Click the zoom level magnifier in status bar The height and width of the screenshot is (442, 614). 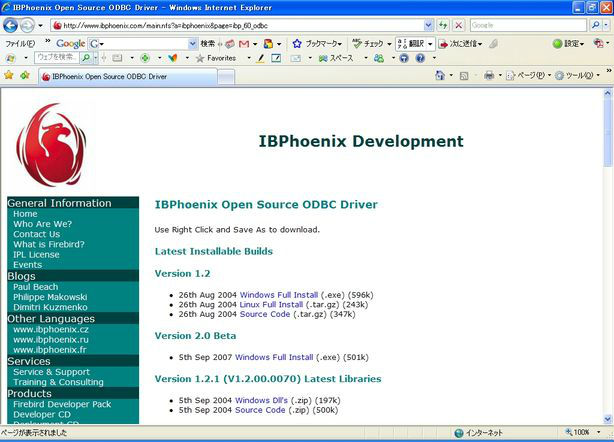(569, 432)
